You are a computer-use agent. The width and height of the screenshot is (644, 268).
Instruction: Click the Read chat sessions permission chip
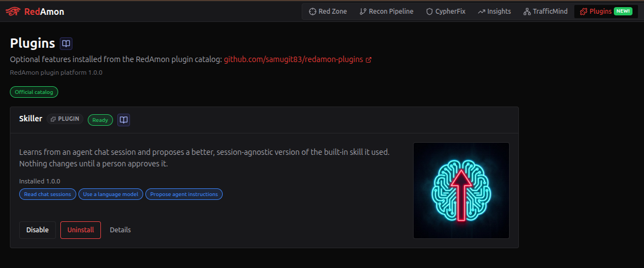click(48, 194)
